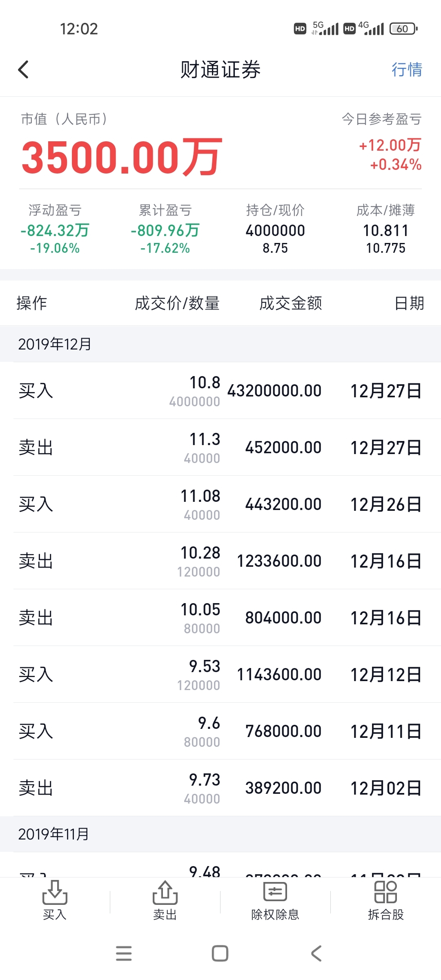Screen dimensions: 441x980
Task: Tap the 市值（人民币）label
Action: (65, 119)
